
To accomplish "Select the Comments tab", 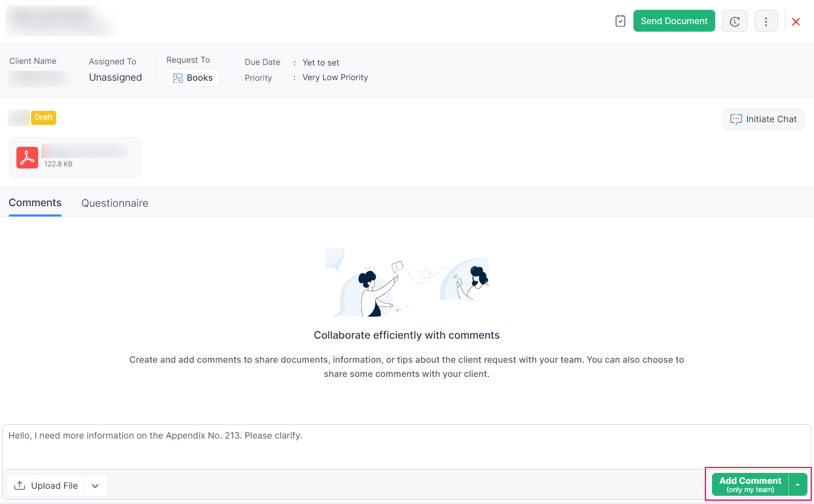I will tap(35, 203).
